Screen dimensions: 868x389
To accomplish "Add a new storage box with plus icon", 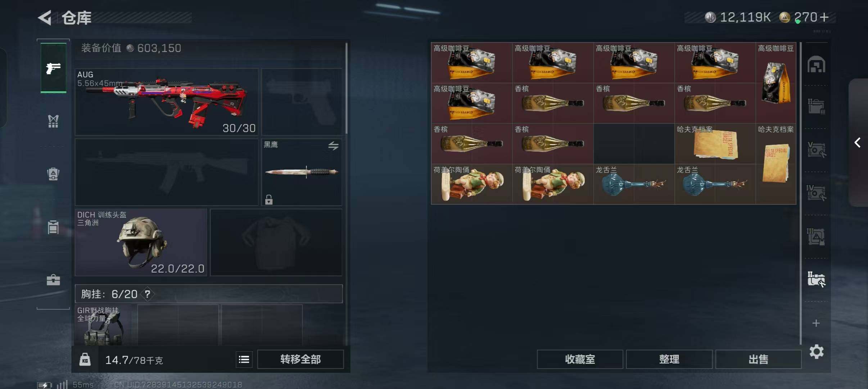I will [x=816, y=323].
